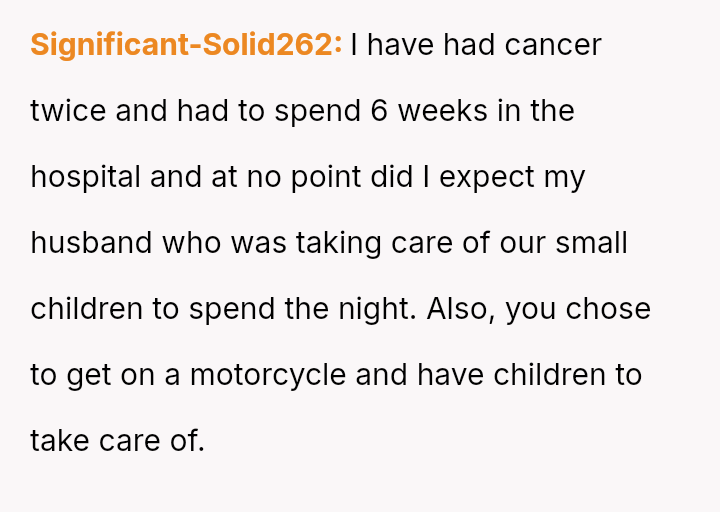Click the second "children" in the sixth line
The height and width of the screenshot is (512, 720).
(x=550, y=375)
